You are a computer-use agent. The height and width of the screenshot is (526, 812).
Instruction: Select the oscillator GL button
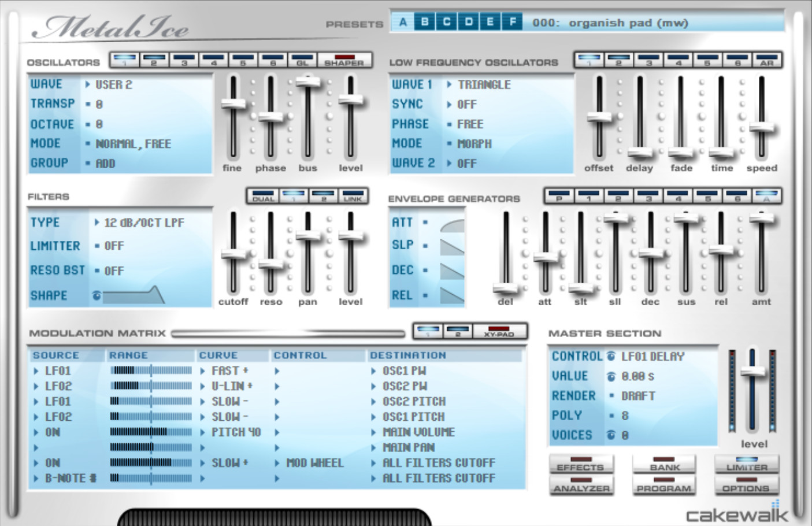coord(302,60)
